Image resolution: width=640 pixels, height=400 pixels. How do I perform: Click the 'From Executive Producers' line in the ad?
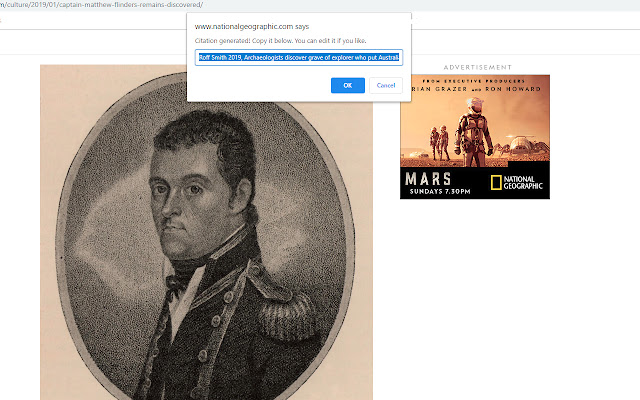473,81
